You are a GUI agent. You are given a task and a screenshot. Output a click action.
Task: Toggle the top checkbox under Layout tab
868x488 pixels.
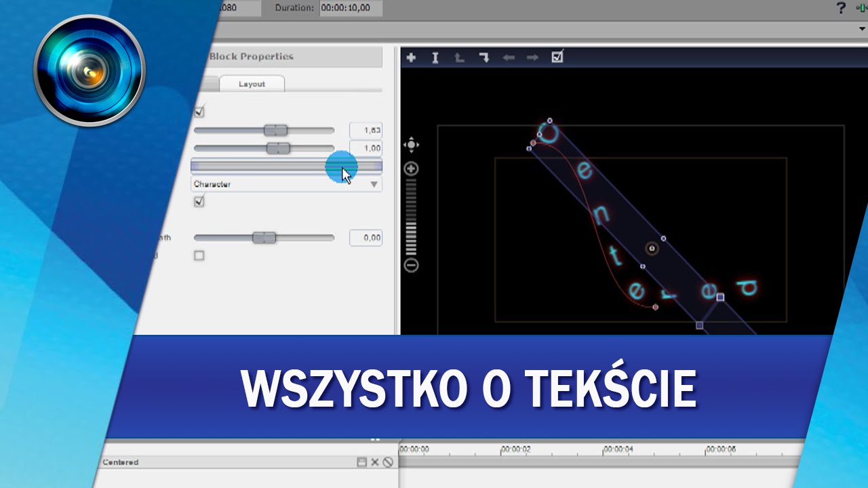coord(199,111)
